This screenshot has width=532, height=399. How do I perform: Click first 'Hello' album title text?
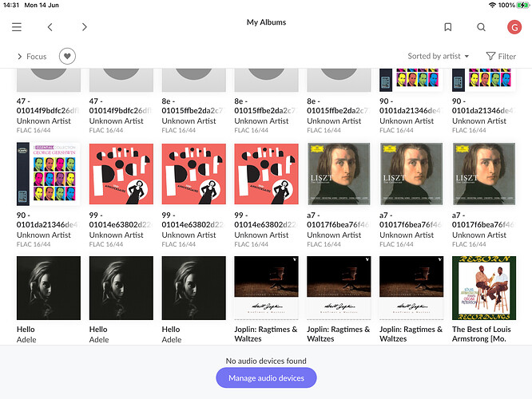(x=26, y=329)
